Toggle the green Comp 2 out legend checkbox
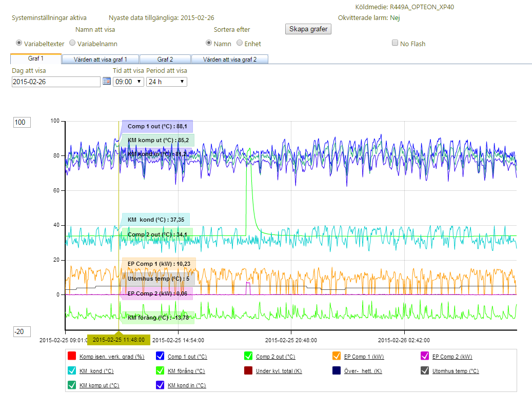 coord(248,356)
